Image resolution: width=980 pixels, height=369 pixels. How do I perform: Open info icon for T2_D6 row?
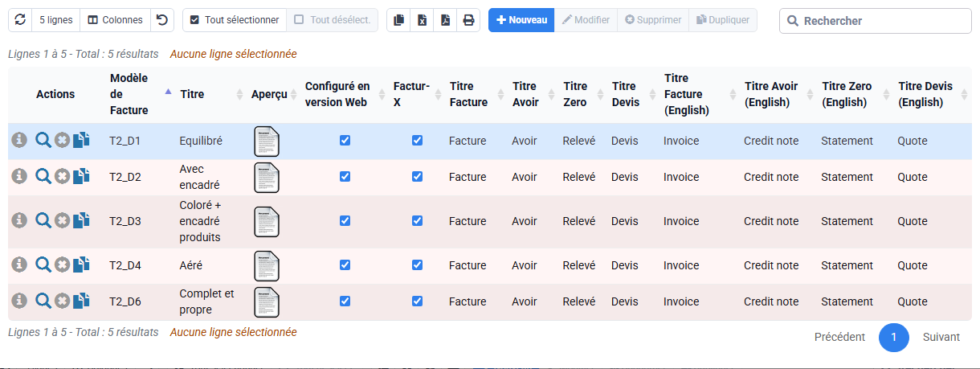coord(20,301)
